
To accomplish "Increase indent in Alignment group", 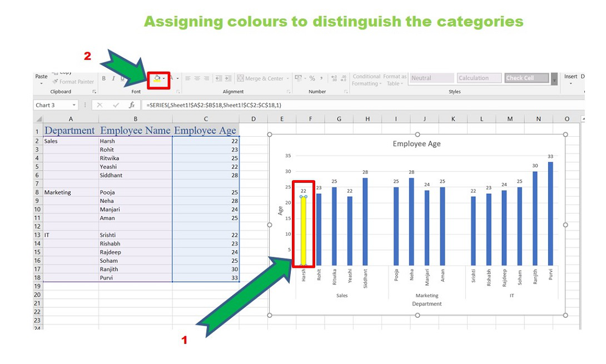I will [x=228, y=78].
